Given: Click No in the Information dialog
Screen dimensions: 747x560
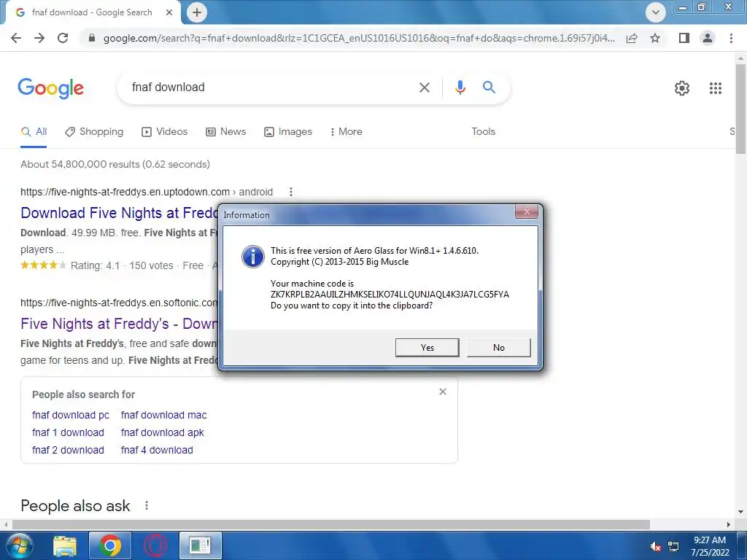Looking at the screenshot, I should [499, 348].
